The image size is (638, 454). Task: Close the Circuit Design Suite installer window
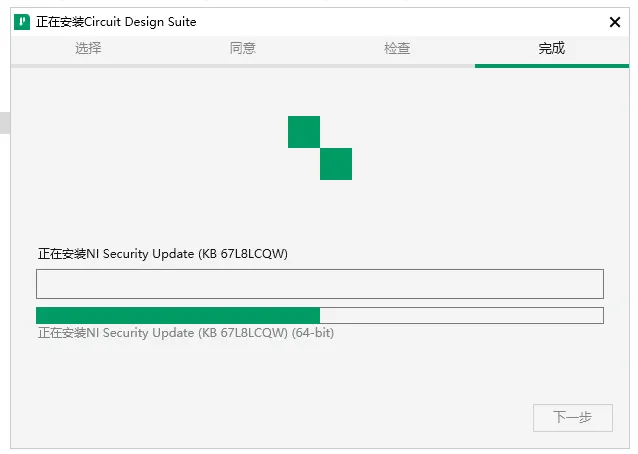(x=614, y=21)
